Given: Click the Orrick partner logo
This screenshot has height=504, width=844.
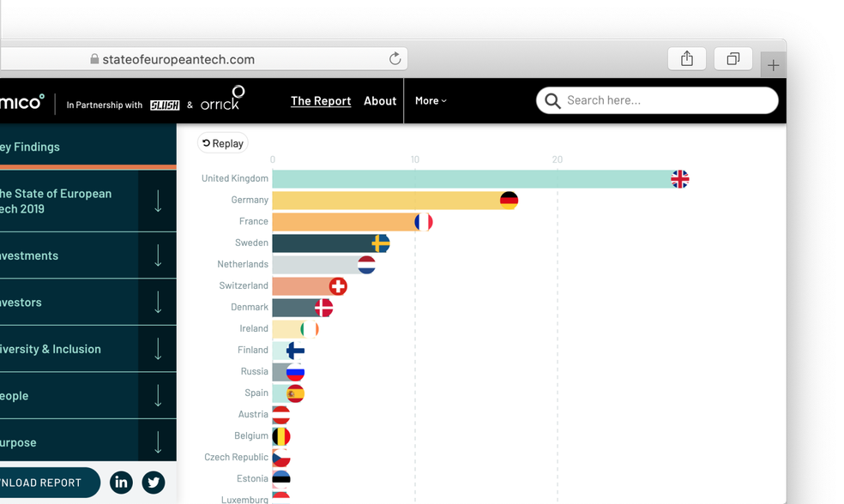Looking at the screenshot, I should click(x=220, y=100).
